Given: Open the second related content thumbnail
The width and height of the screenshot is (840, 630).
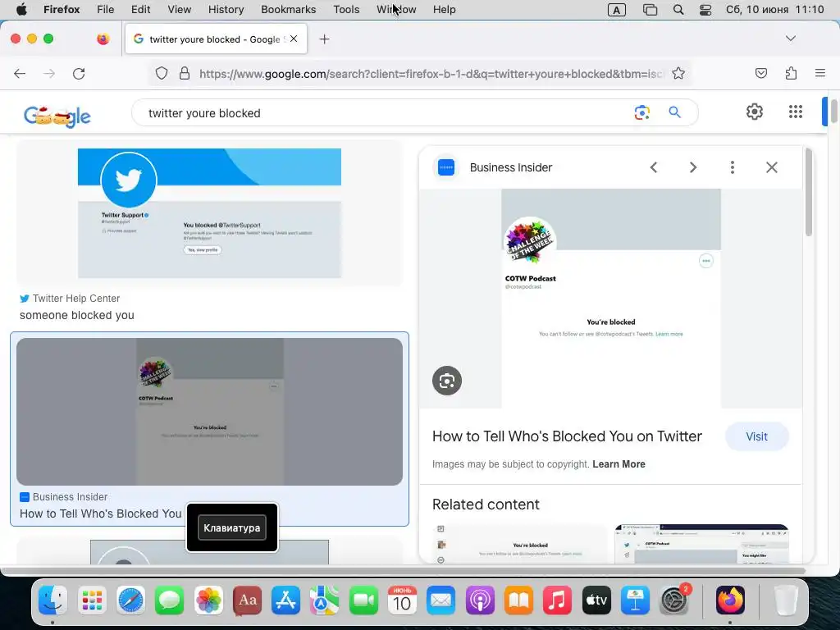Looking at the screenshot, I should point(701,544).
